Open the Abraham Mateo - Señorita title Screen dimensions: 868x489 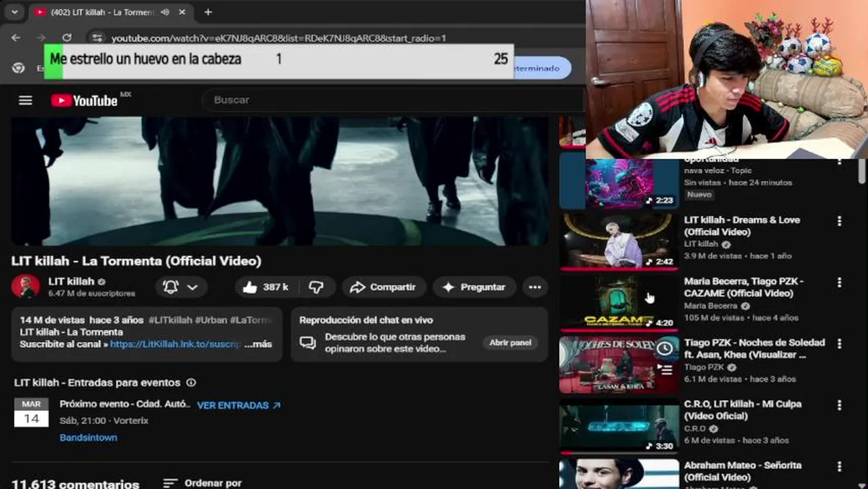pyautogui.click(x=742, y=471)
